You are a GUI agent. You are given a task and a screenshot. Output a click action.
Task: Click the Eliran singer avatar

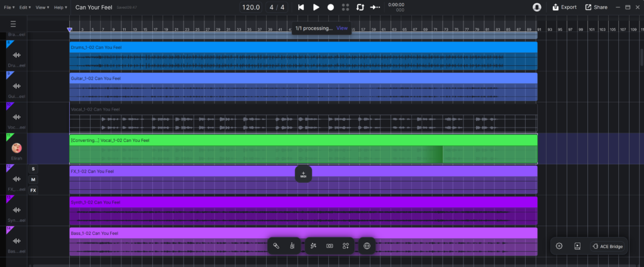tap(17, 148)
